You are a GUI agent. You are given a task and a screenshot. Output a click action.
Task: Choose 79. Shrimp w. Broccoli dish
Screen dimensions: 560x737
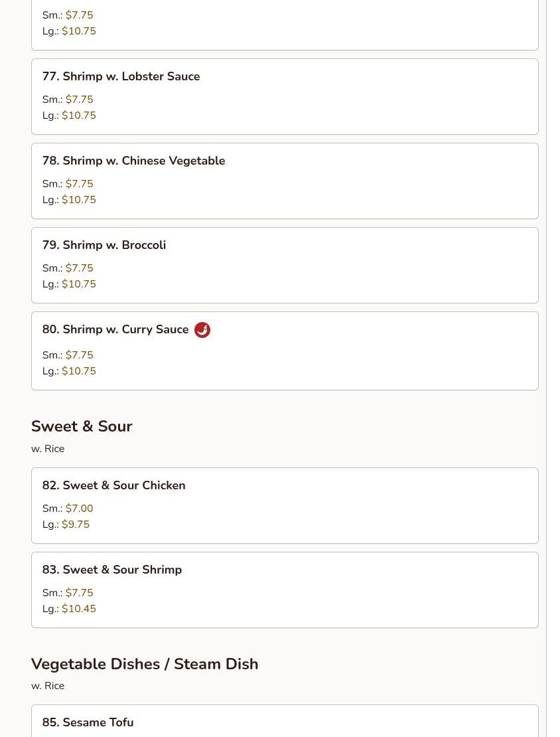coord(104,246)
